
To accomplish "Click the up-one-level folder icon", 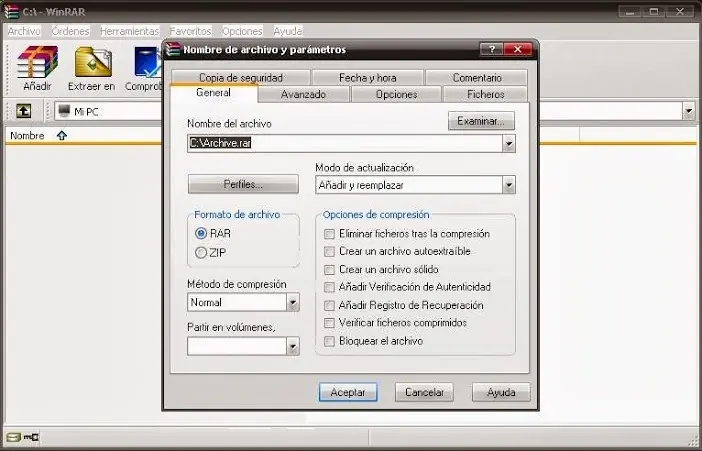I will pyautogui.click(x=23, y=111).
